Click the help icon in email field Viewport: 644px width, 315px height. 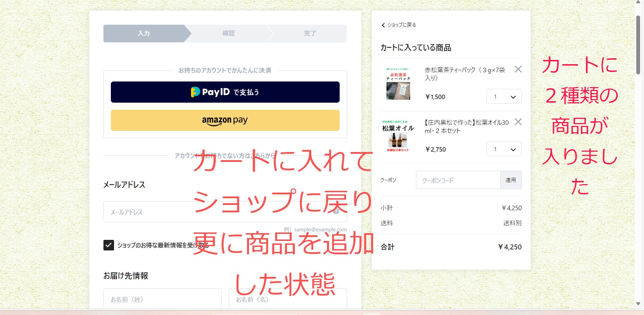[336, 211]
